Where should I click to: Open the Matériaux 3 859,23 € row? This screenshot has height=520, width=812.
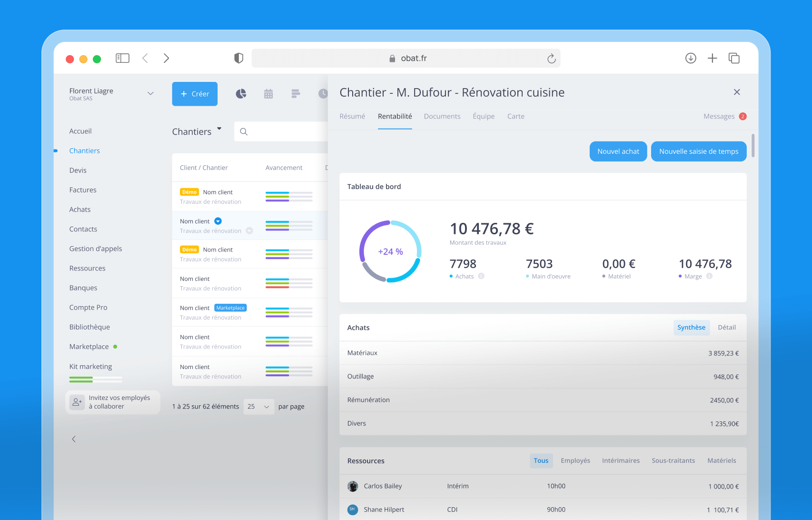point(543,353)
